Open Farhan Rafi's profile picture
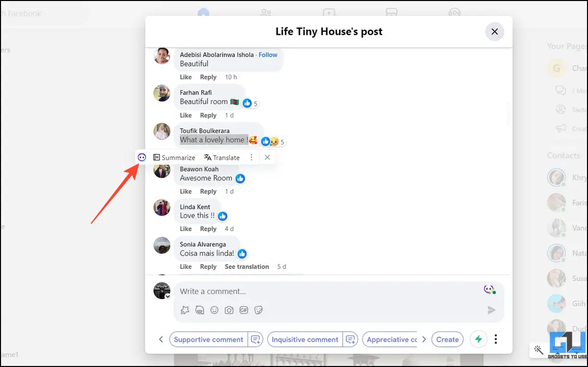This screenshot has width=588, height=367. [162, 93]
